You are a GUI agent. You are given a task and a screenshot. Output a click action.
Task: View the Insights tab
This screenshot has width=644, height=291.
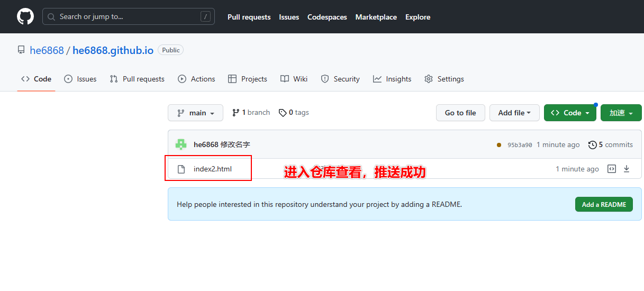pos(392,79)
